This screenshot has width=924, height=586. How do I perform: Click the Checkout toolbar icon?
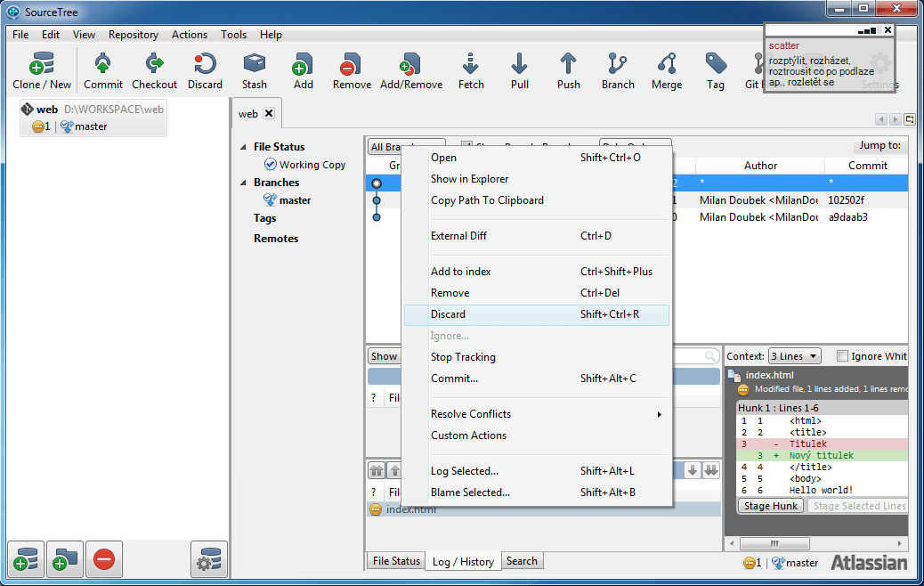pyautogui.click(x=154, y=63)
